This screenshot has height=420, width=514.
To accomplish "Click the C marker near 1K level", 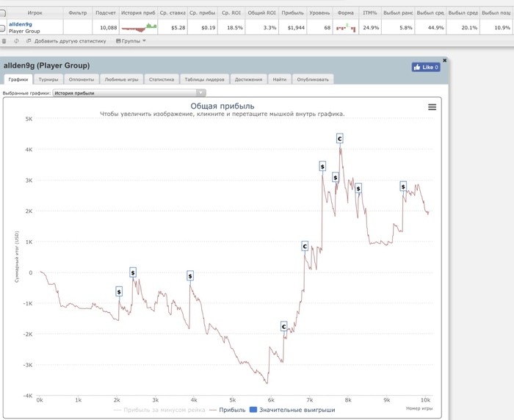I will pos(305,246).
